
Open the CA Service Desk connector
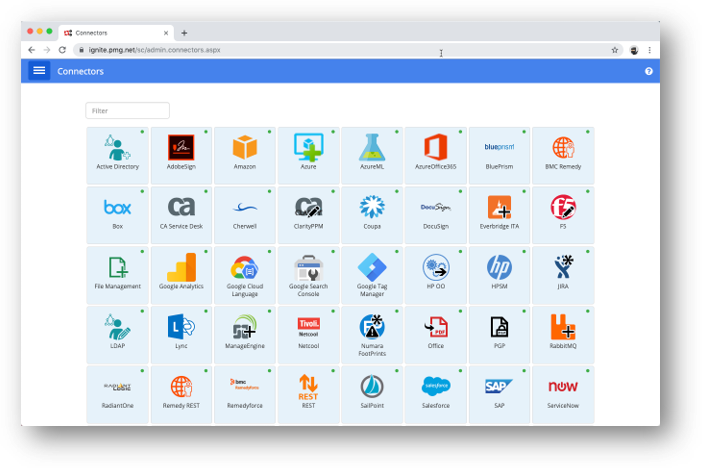pyautogui.click(x=181, y=215)
